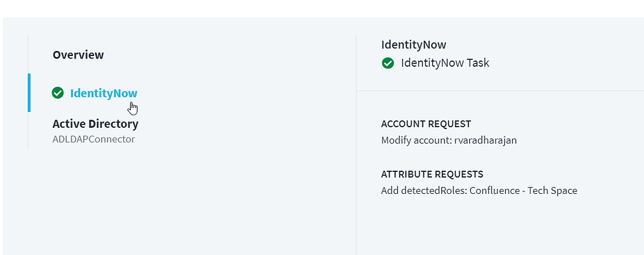Click the ADLDAPConnector subtitle text
This screenshot has height=255, width=644.
(93, 139)
